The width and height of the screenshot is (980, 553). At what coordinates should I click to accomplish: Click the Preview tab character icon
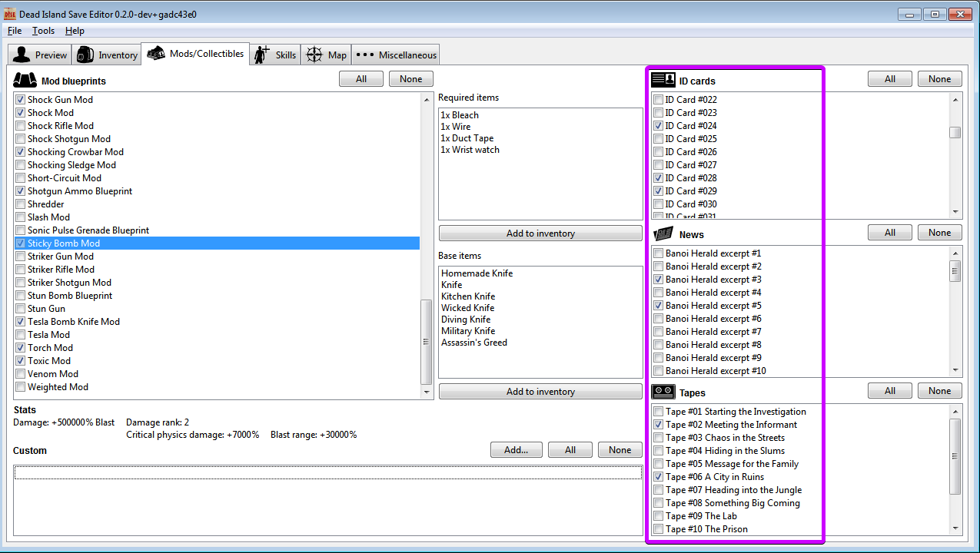pyautogui.click(x=22, y=55)
